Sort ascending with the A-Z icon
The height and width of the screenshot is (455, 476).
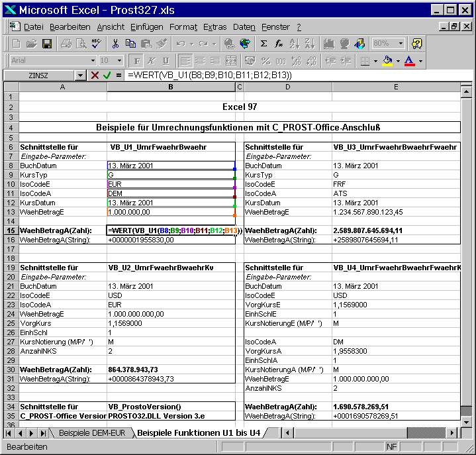click(x=295, y=44)
